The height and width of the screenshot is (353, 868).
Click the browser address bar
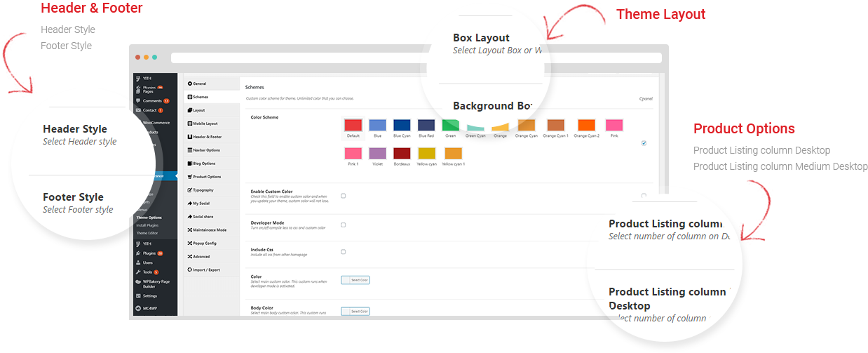416,58
